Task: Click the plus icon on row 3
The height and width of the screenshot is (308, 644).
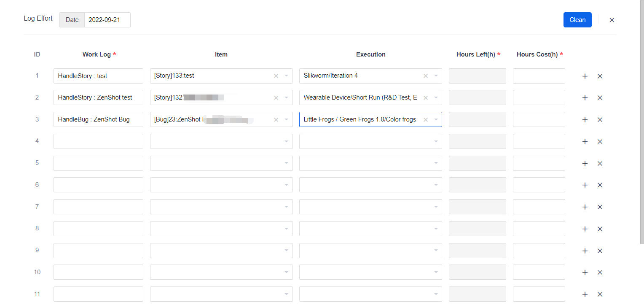Action: [585, 120]
